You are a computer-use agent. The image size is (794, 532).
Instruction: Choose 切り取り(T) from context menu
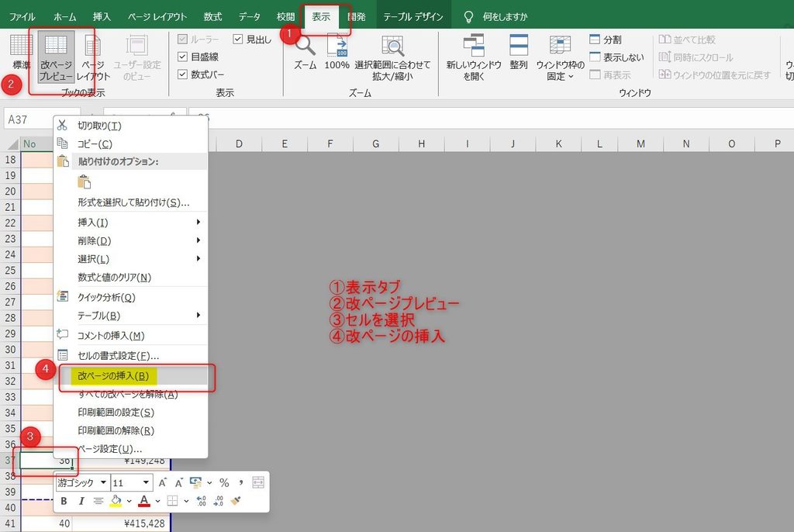coord(130,126)
